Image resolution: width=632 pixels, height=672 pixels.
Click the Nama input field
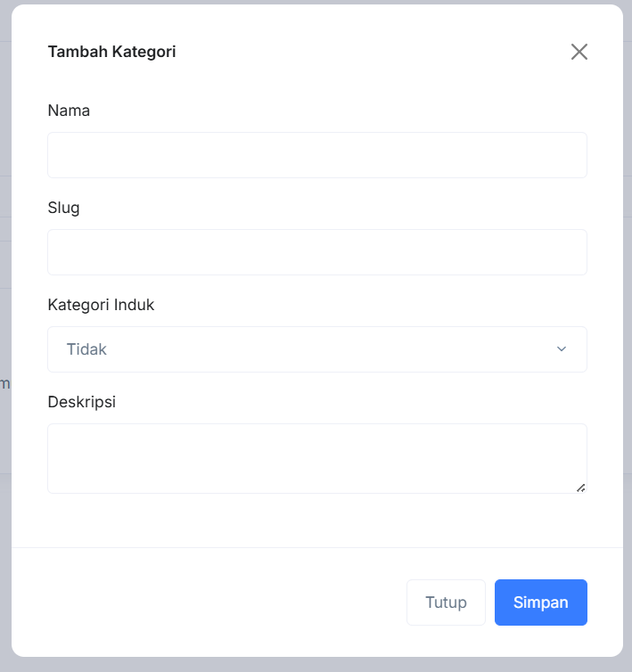click(x=316, y=155)
